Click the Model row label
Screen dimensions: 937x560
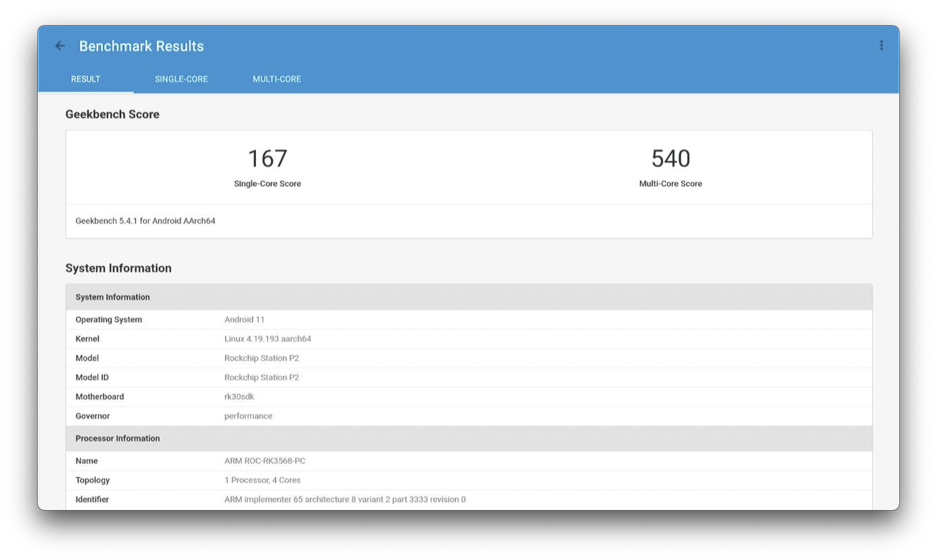click(87, 358)
